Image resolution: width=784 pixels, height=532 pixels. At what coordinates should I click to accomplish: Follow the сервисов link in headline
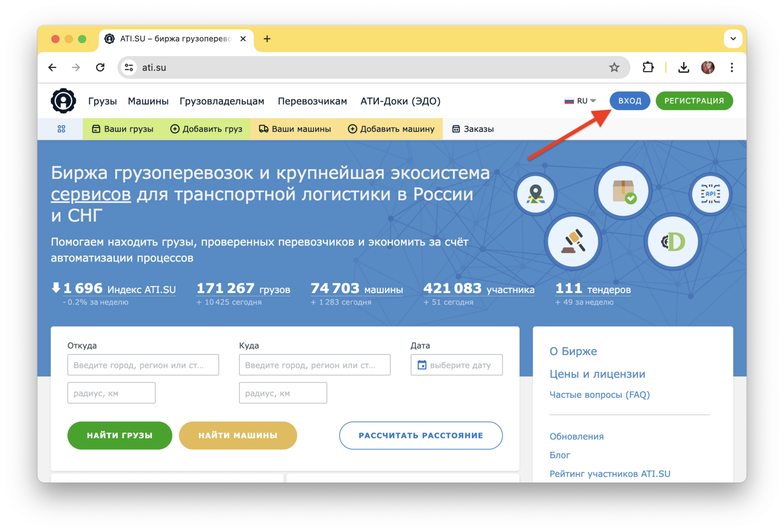[x=91, y=194]
